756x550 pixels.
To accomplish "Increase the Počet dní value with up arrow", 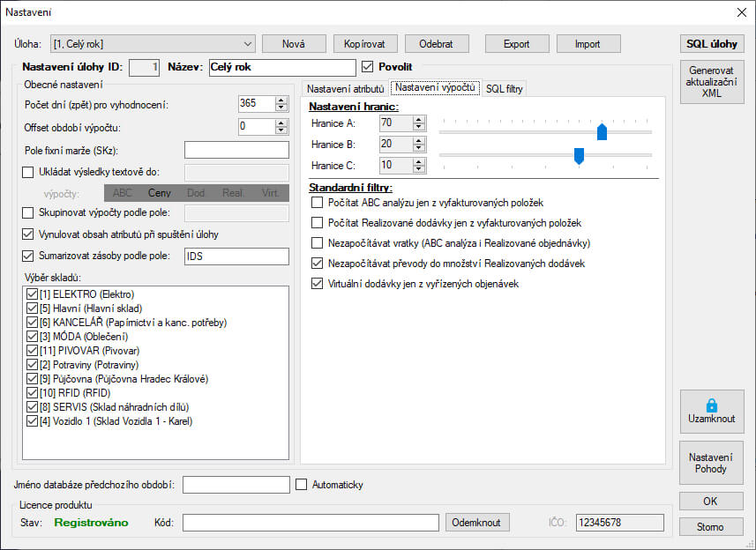I will (x=281, y=100).
